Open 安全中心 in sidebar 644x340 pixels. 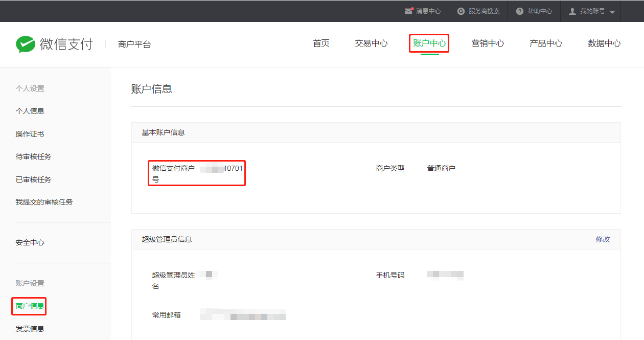point(30,242)
